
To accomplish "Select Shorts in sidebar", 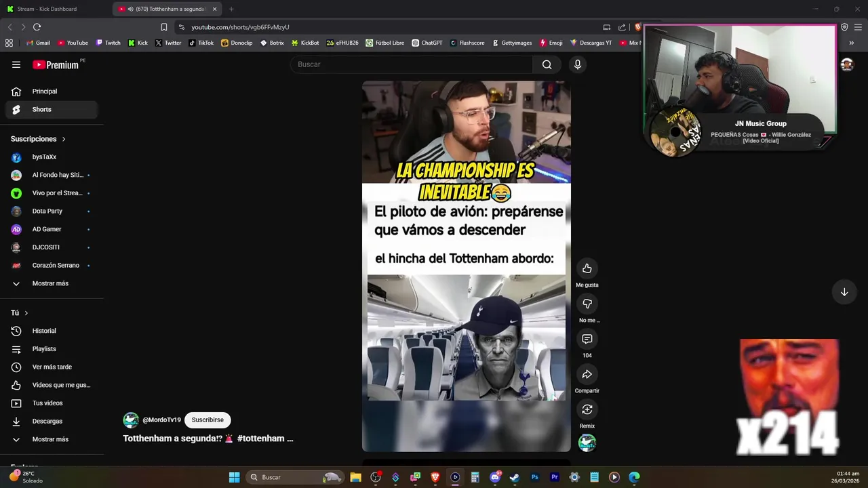I will pos(52,109).
